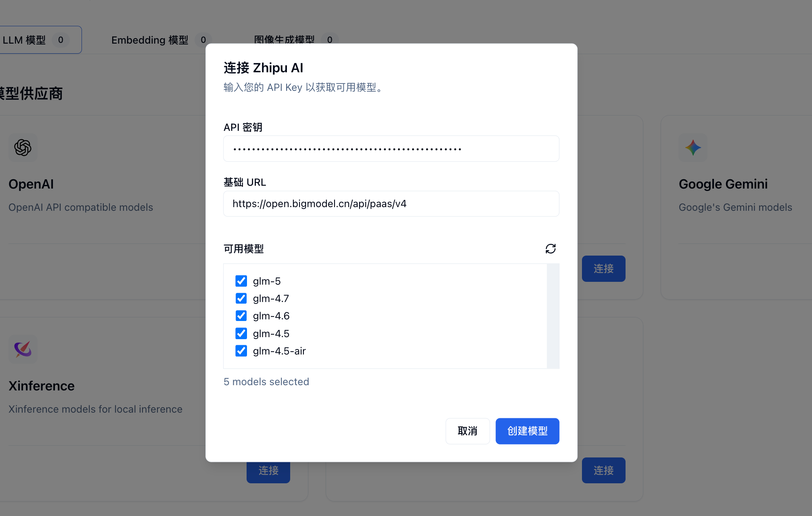Click the Google Gemini provider title
The height and width of the screenshot is (516, 812).
[x=723, y=184]
